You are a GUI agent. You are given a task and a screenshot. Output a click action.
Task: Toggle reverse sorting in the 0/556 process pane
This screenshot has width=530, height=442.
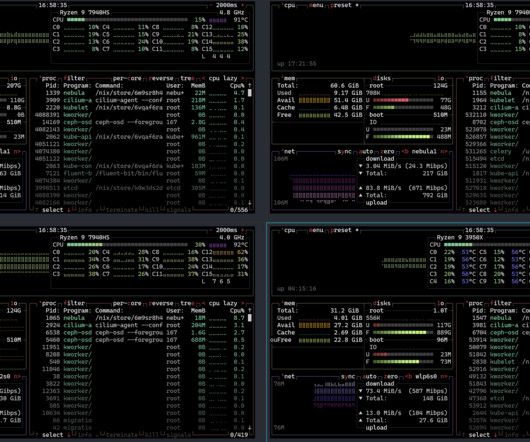tap(161, 78)
